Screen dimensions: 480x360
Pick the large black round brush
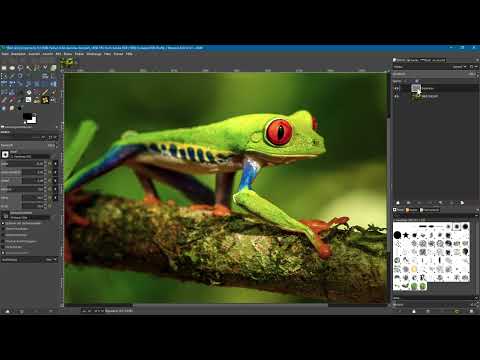click(397, 235)
